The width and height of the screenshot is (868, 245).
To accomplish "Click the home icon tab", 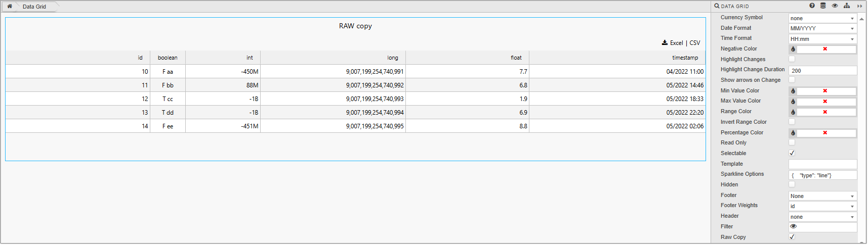I will pyautogui.click(x=9, y=7).
